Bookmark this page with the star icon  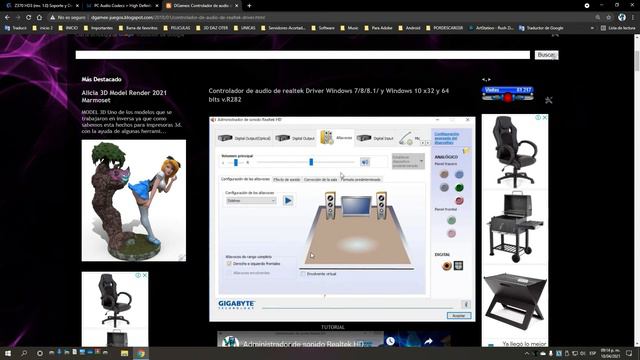pyautogui.click(x=609, y=18)
